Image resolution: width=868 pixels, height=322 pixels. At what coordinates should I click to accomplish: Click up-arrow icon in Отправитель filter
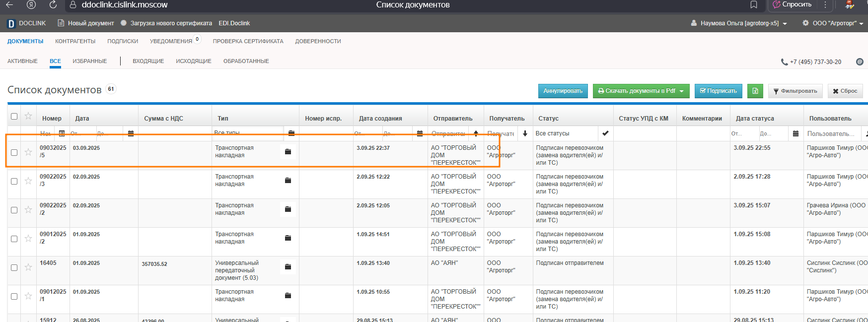476,133
